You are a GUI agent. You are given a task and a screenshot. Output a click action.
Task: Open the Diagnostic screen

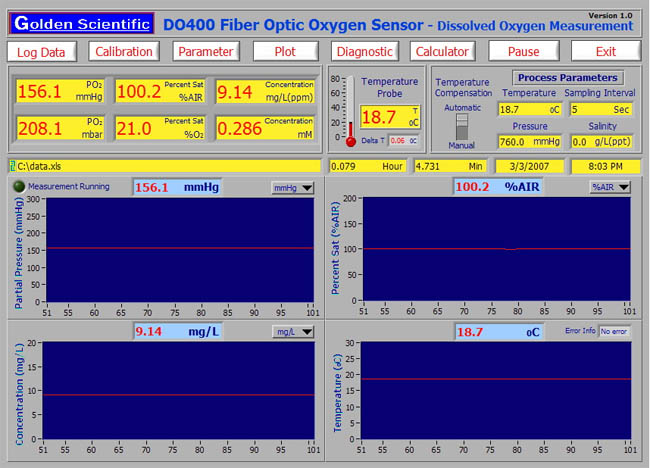pyautogui.click(x=365, y=51)
